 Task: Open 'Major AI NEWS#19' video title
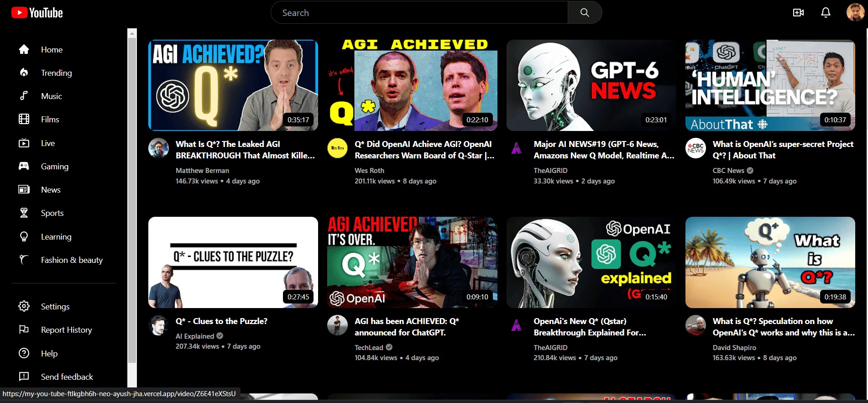(604, 150)
